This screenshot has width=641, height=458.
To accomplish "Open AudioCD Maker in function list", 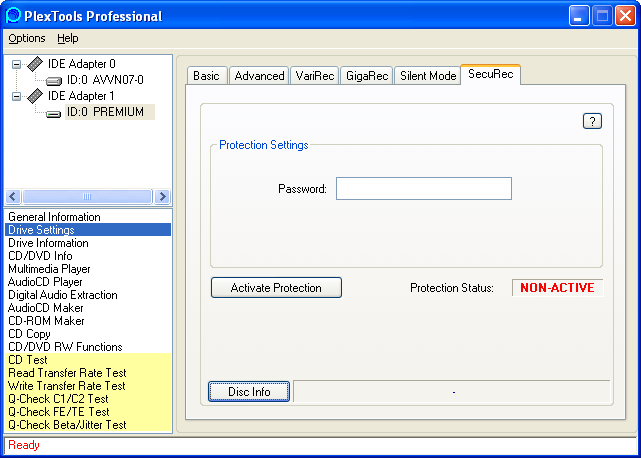I will (x=88, y=308).
